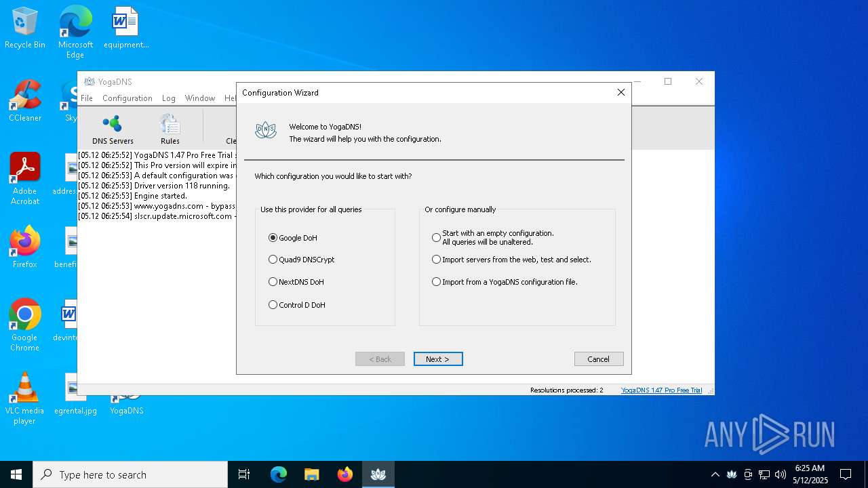Open VLC media player shortcut
Viewport: 868px width, 488px height.
click(25, 399)
